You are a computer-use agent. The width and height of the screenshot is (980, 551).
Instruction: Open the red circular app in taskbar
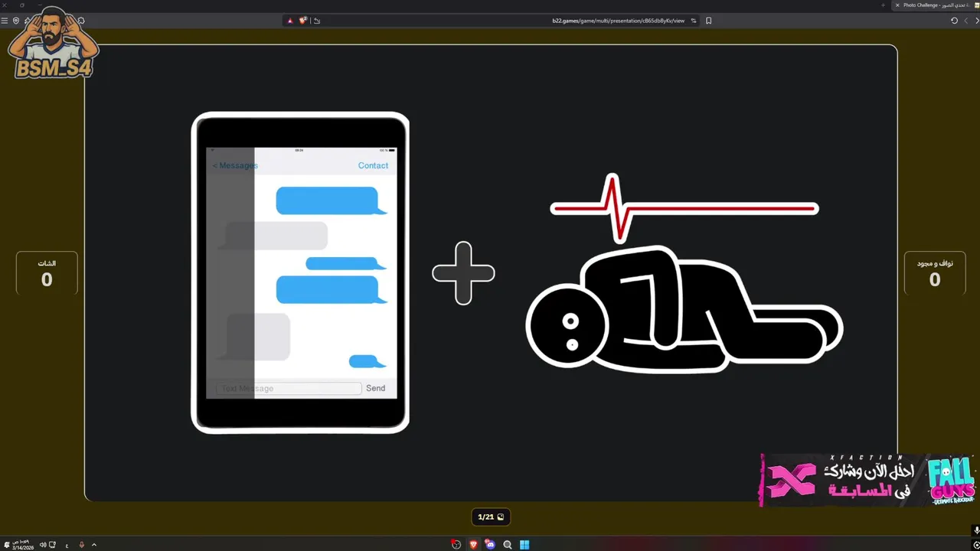click(456, 545)
